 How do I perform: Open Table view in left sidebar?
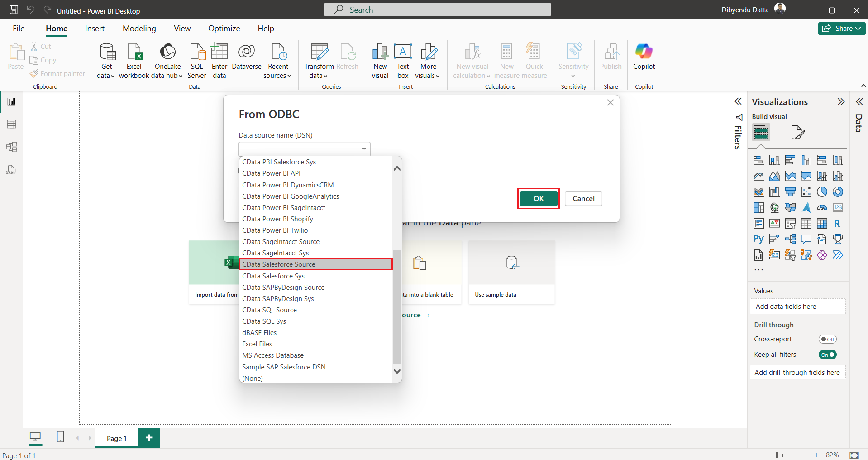[x=11, y=124]
